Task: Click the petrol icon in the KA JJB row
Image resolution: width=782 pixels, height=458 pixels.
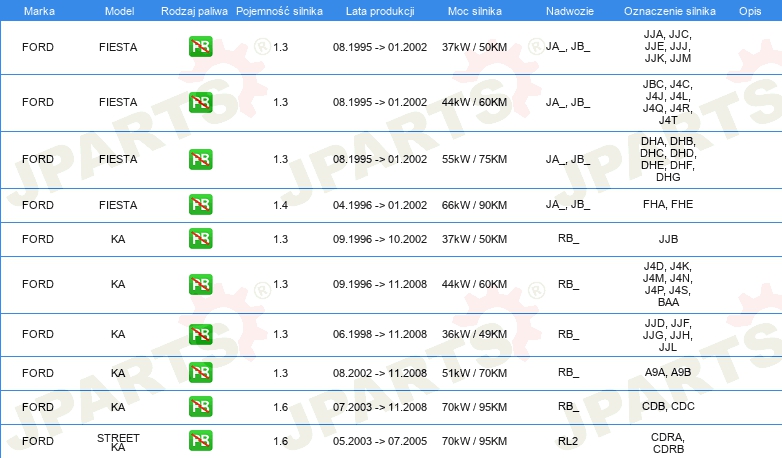Action: pos(200,238)
